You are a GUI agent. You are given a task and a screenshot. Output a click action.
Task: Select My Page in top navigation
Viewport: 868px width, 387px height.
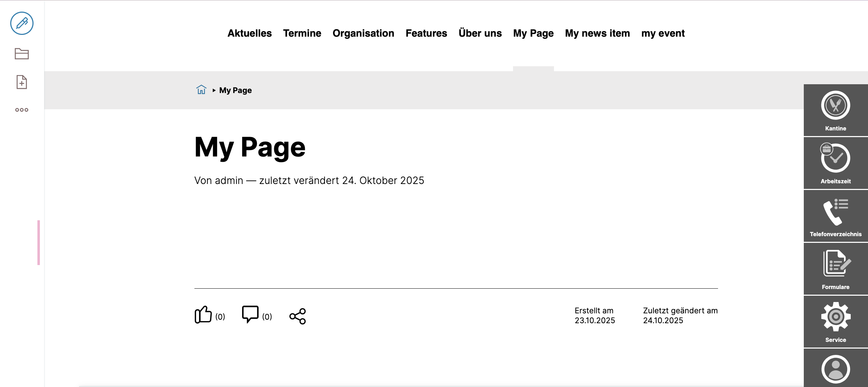[534, 33]
